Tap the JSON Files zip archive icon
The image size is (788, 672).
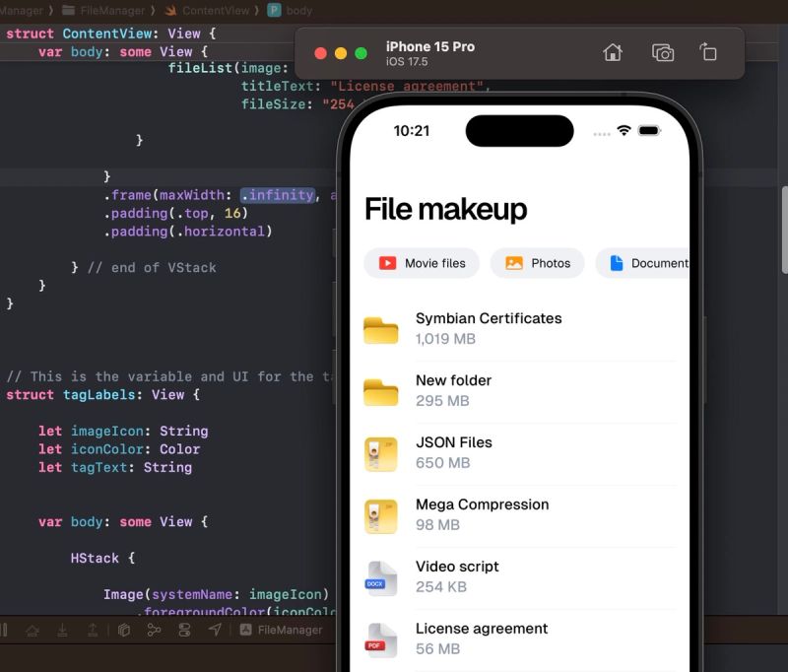(x=381, y=454)
